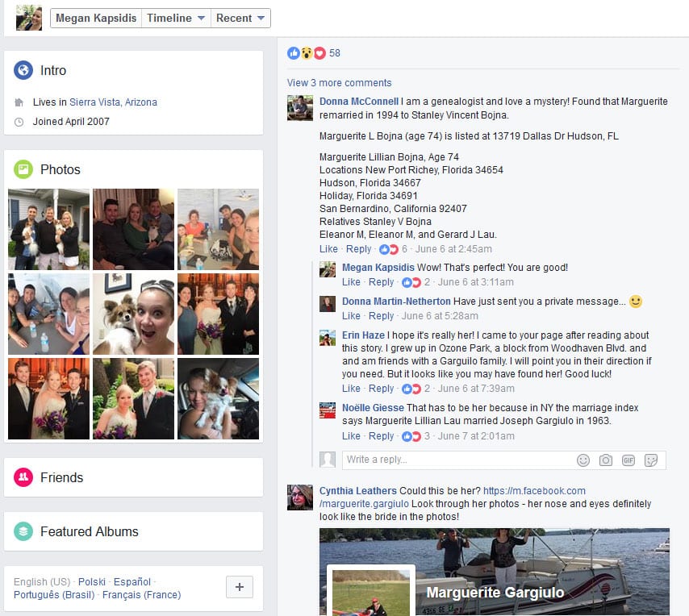The height and width of the screenshot is (616, 689).
Task: Insert an emoji in the reply box
Action: (583, 460)
